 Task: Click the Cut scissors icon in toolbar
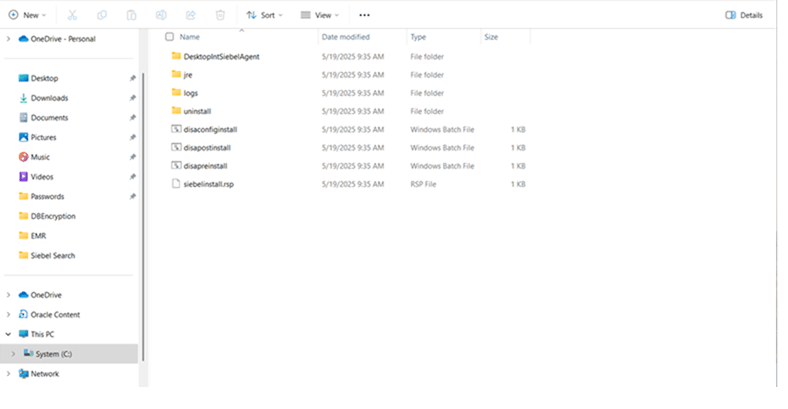click(x=72, y=15)
